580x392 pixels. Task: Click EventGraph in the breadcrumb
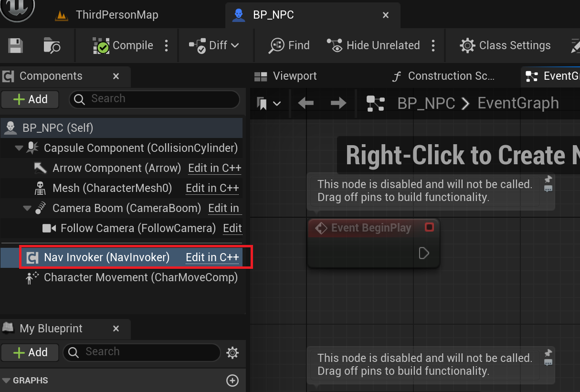pyautogui.click(x=518, y=103)
